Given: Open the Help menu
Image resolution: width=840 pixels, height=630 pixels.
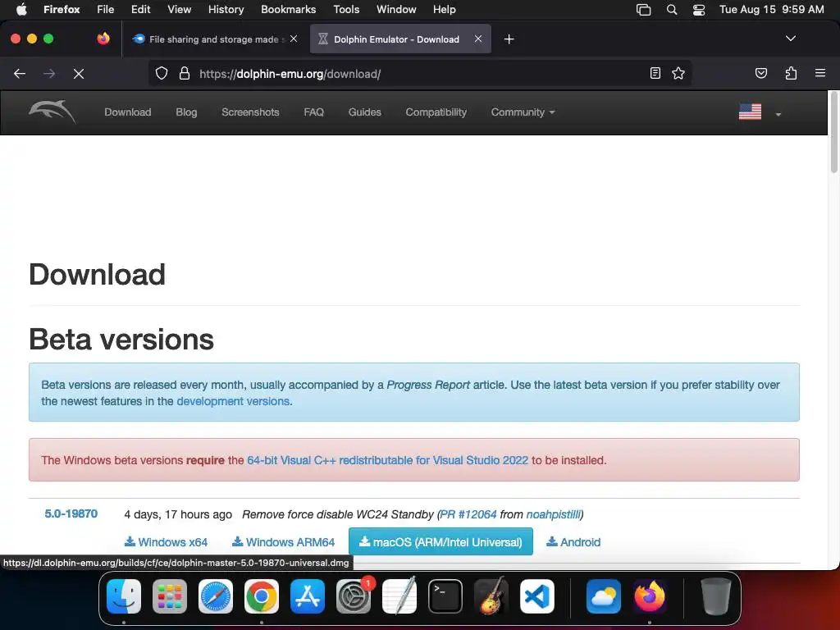Looking at the screenshot, I should [x=444, y=9].
